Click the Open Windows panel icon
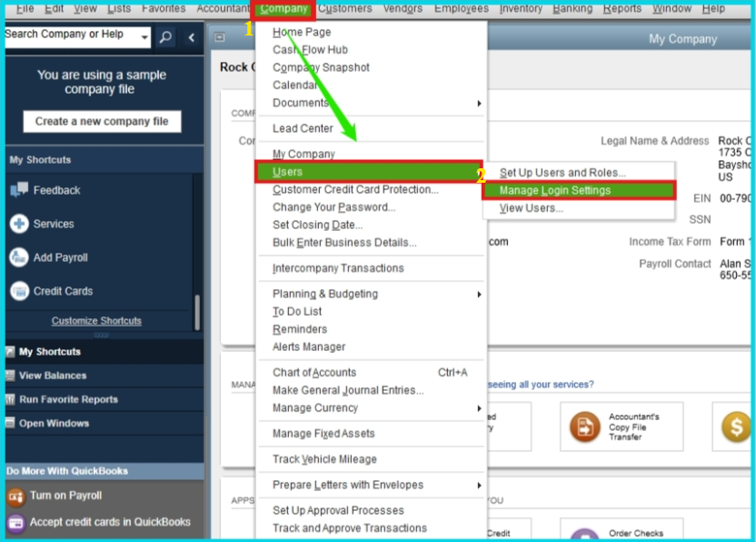 pos(10,423)
